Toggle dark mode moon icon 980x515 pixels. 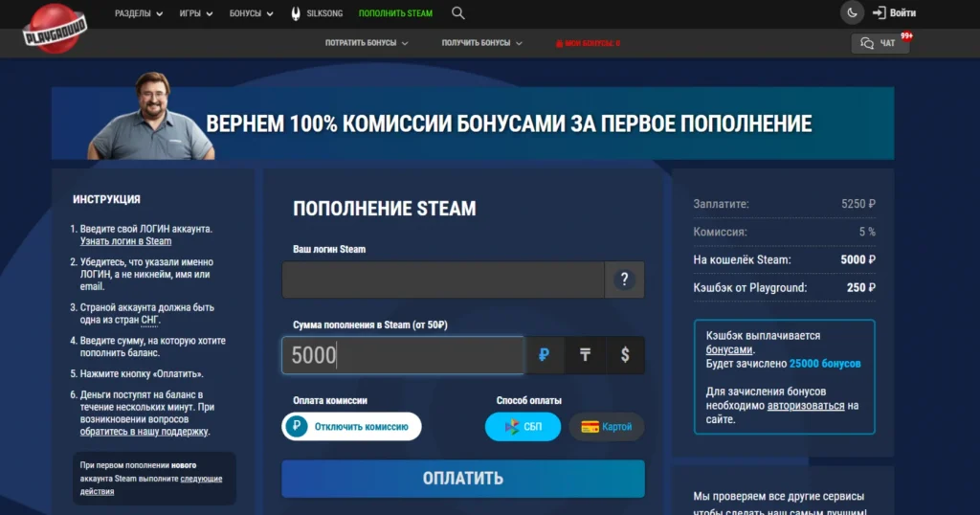point(852,12)
